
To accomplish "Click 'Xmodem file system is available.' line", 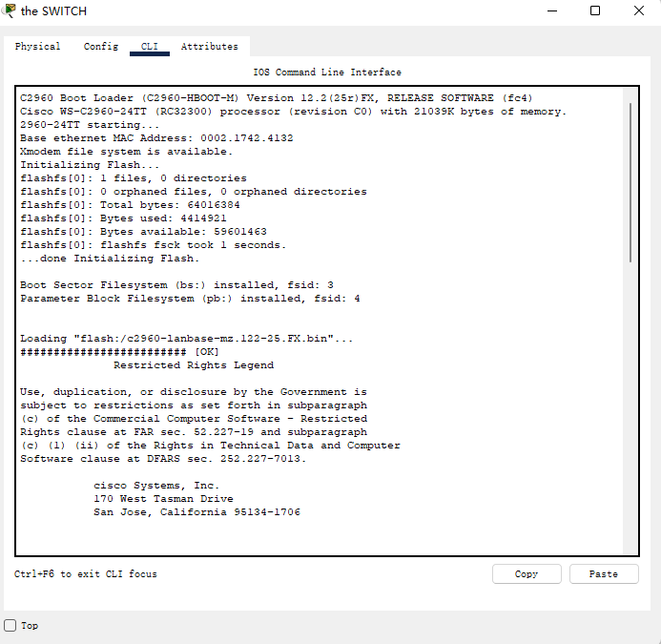I will [127, 152].
